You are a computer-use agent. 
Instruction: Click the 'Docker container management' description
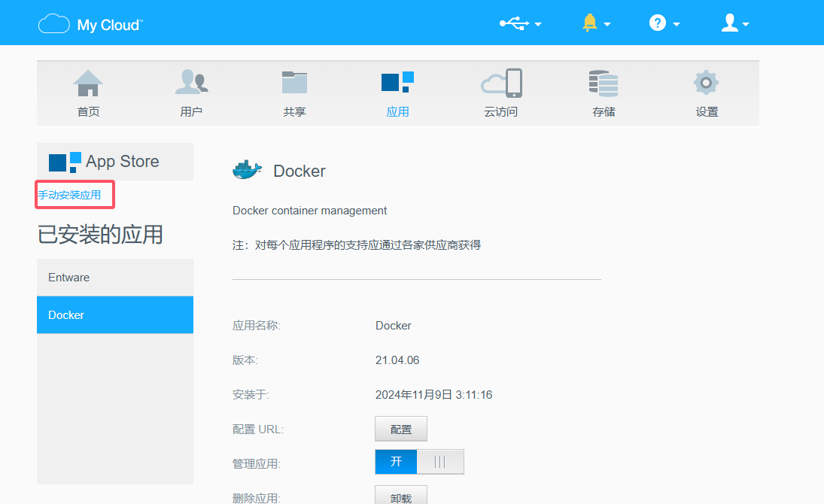click(309, 211)
